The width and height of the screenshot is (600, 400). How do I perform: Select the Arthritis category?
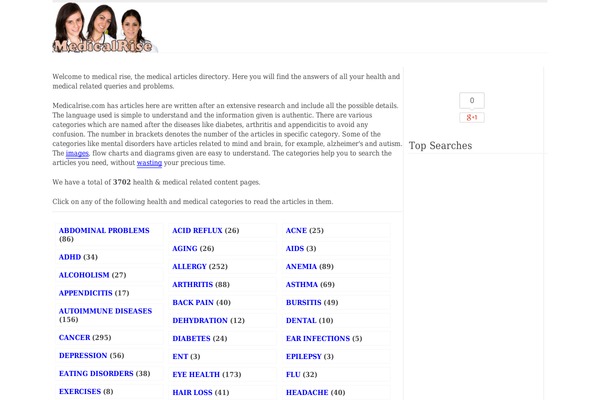tap(193, 285)
